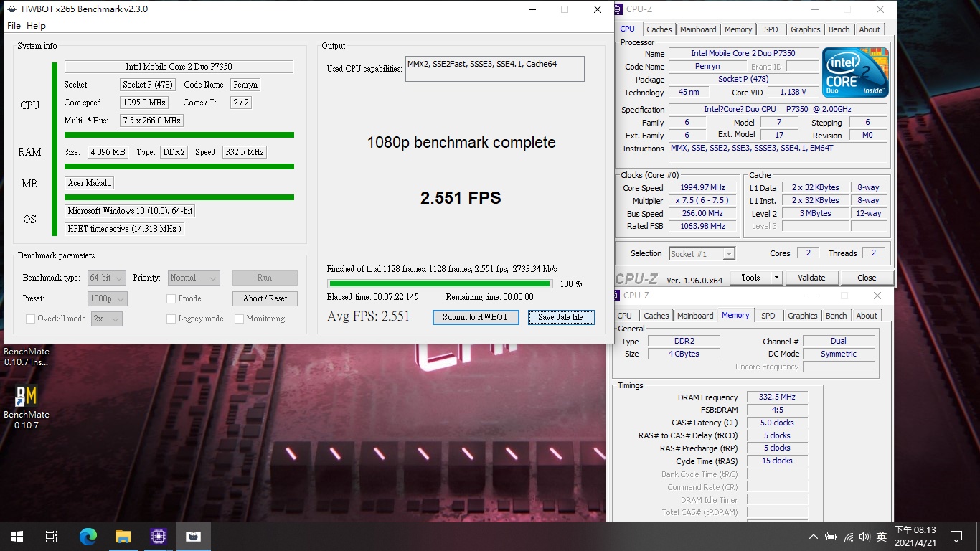Open About tab in lower CPU-Z window

pyautogui.click(x=867, y=316)
